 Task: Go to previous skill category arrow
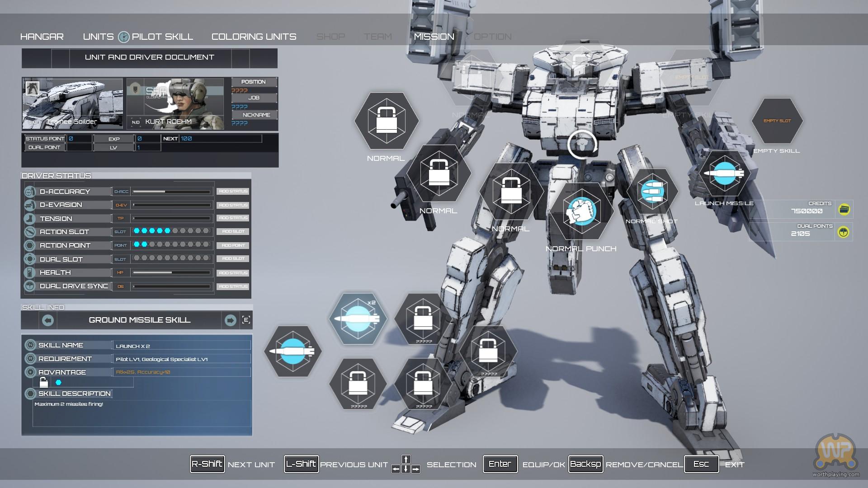tap(48, 320)
